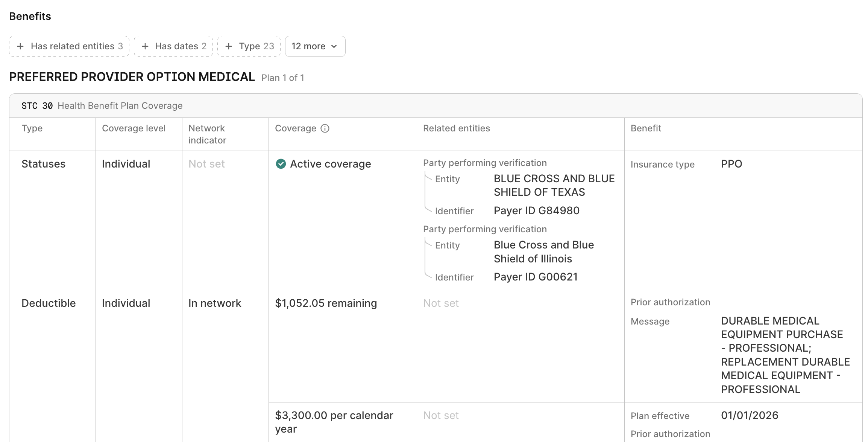Click the DURABLE MEDICAL EQUIPMENT PURCHASE message
The width and height of the screenshot is (868, 442).
[785, 355]
